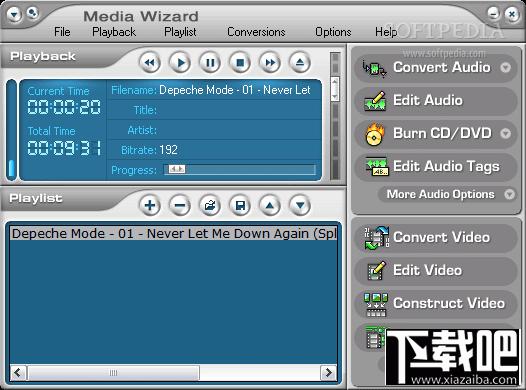Select the Depeche Mode playlist entry
This screenshot has width=526, height=390.
[x=173, y=233]
